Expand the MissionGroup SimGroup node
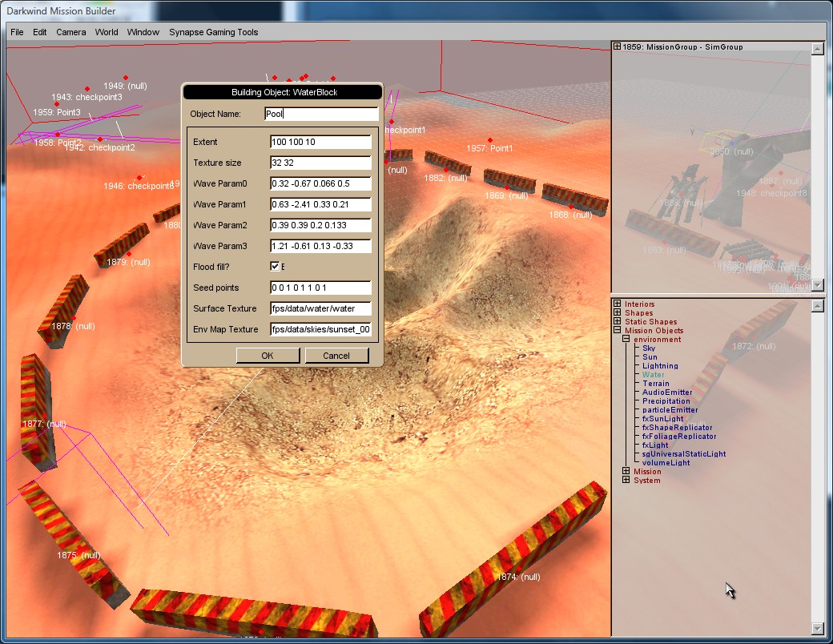833x644 pixels. point(617,47)
